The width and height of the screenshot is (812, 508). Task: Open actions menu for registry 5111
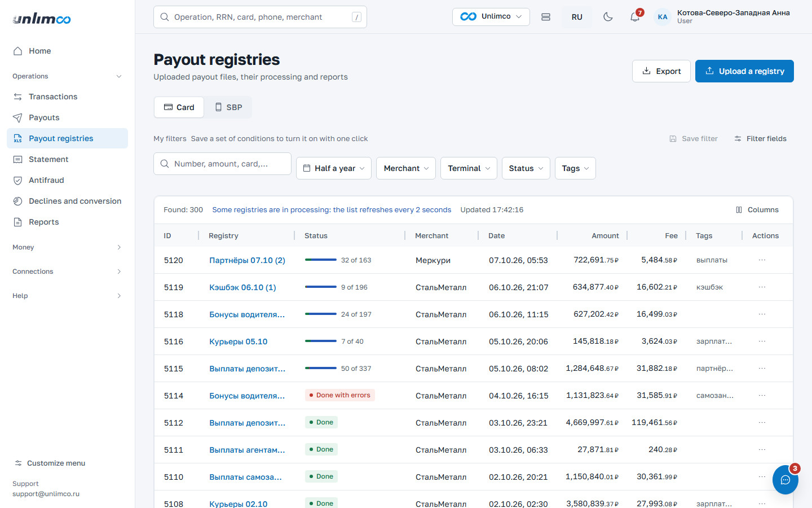(x=762, y=450)
